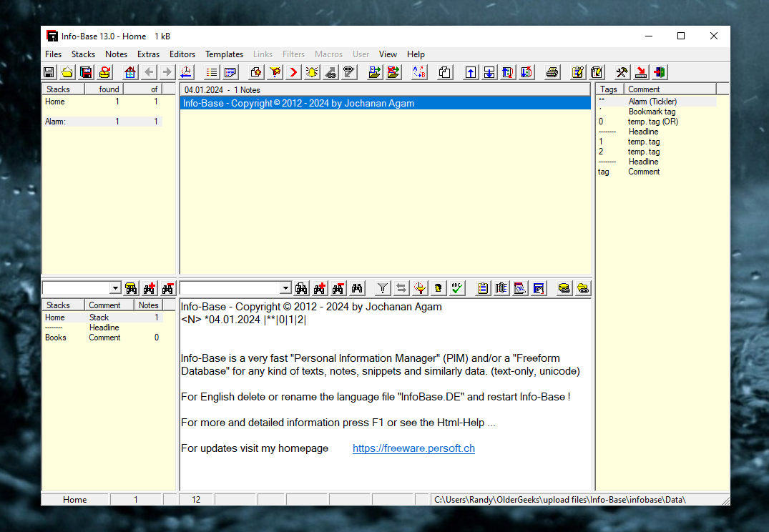
Task: Click into the note search input field
Action: tap(230, 288)
